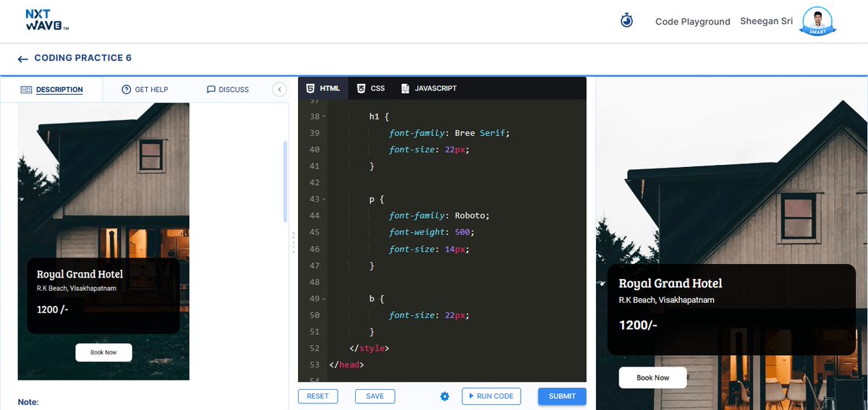Click the Get Help question mark icon

pos(126,90)
